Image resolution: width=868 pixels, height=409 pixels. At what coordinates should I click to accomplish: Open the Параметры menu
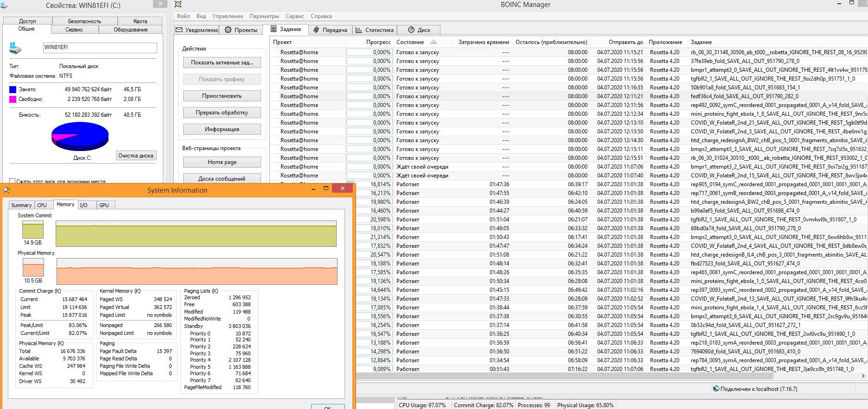click(x=264, y=16)
